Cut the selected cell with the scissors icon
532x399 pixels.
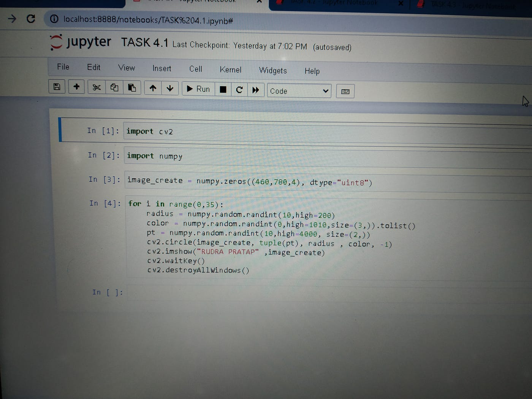96,87
